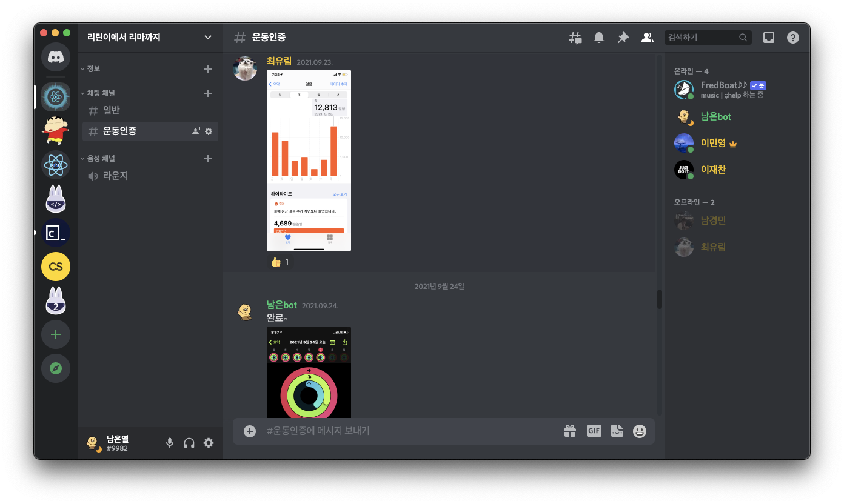
Task: Click the chat scrollbar thumb
Action: (660, 299)
